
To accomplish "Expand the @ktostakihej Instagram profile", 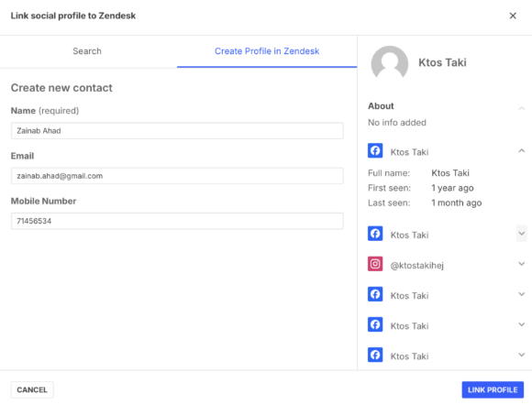I will (522, 264).
